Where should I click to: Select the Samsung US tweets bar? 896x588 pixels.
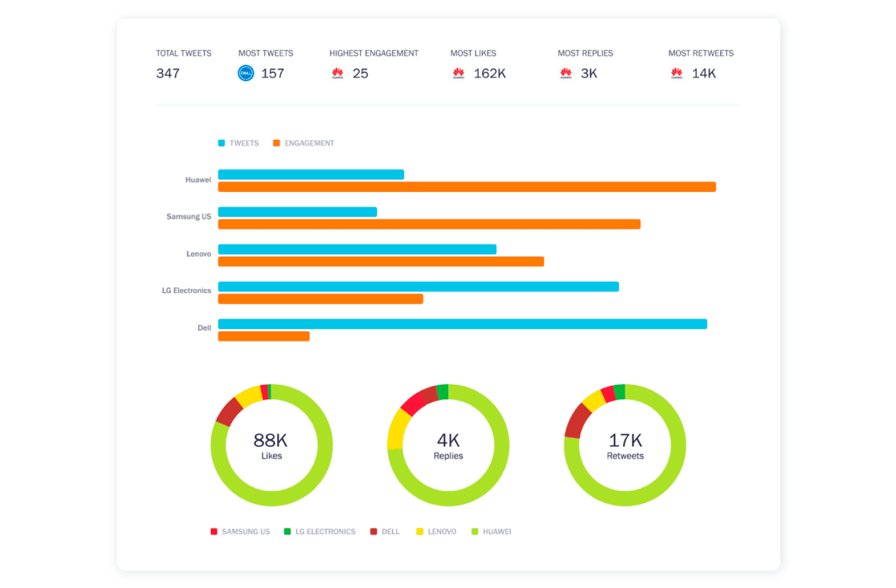297,212
